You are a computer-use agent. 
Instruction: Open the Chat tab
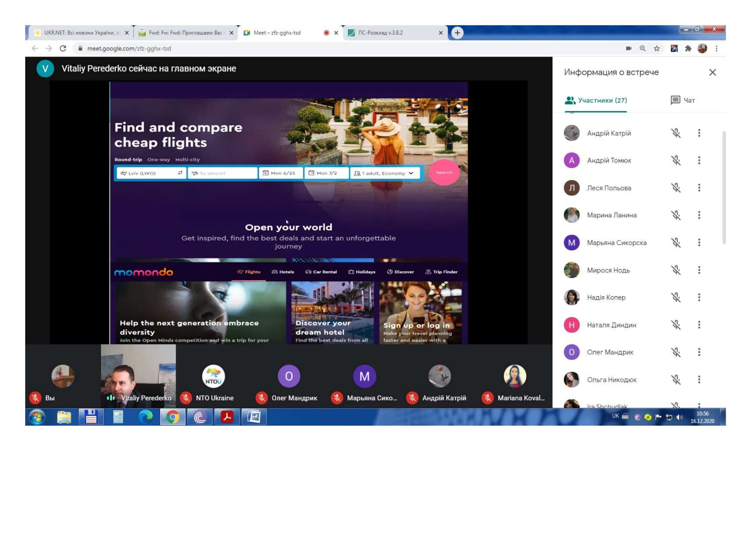pos(683,100)
